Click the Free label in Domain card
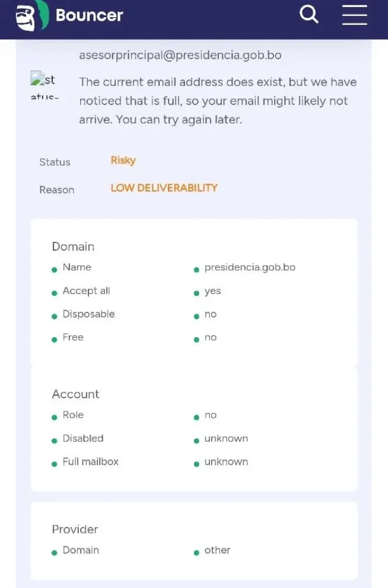This screenshot has width=388, height=588. point(73,337)
